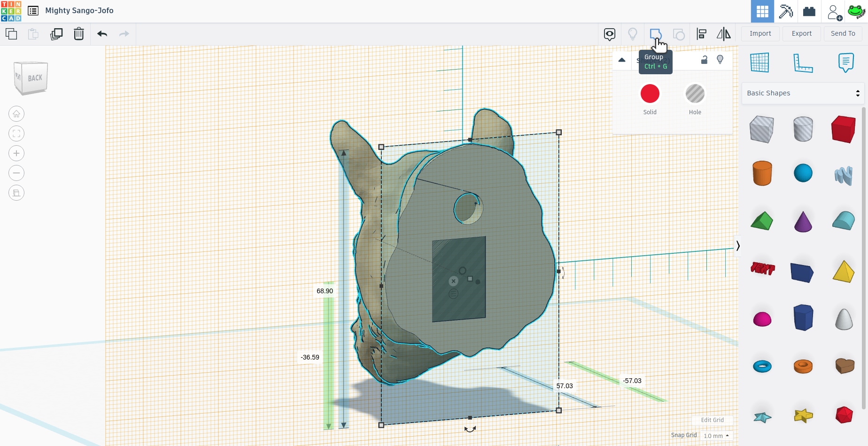The width and height of the screenshot is (868, 446).
Task: Collapse the Shapes inspector panel
Action: (x=621, y=60)
